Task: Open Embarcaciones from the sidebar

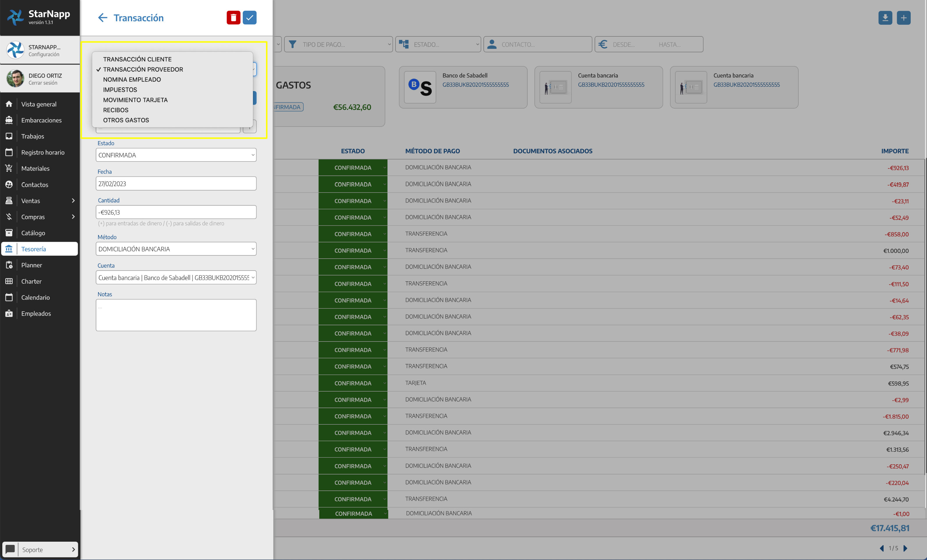Action: point(41,120)
